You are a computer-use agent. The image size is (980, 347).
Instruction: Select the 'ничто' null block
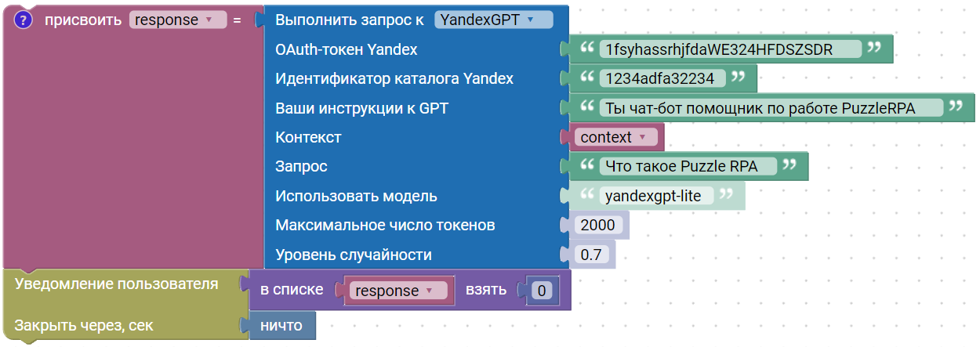point(282,326)
